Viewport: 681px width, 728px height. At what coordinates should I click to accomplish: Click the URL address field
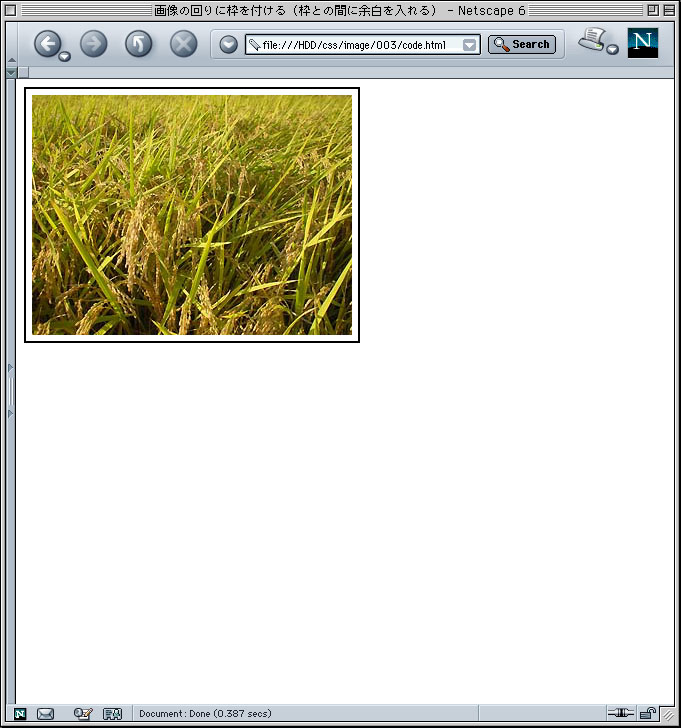click(x=362, y=45)
